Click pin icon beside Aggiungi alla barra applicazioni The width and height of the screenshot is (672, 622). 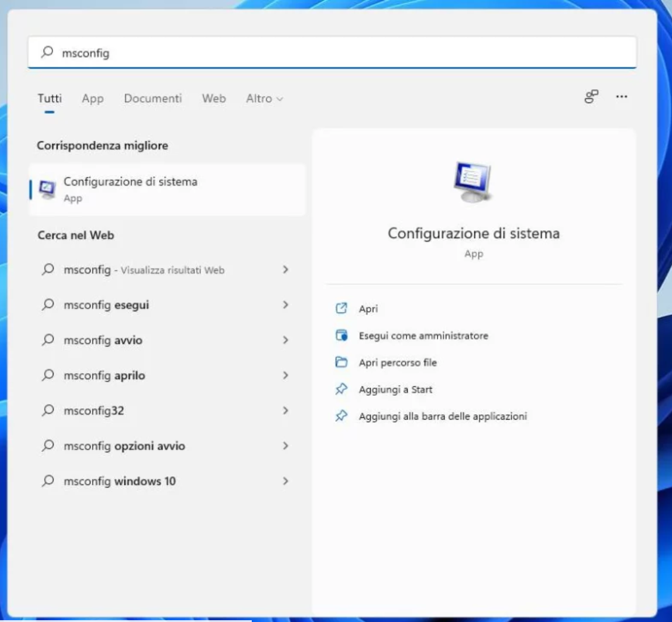341,416
